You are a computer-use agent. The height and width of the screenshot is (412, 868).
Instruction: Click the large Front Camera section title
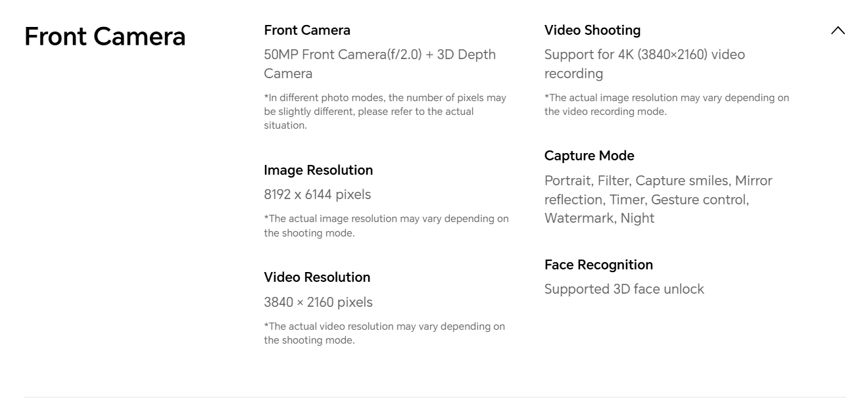pos(105,37)
